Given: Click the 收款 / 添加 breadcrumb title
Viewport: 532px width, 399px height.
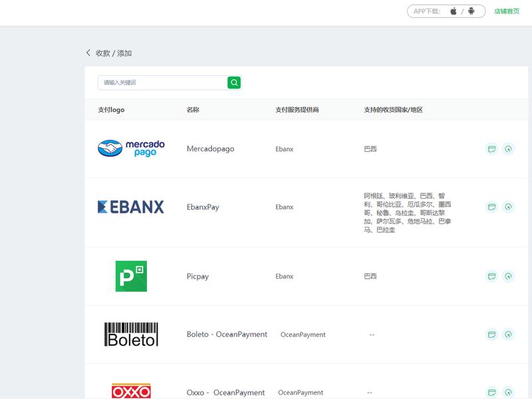Looking at the screenshot, I should pos(114,53).
